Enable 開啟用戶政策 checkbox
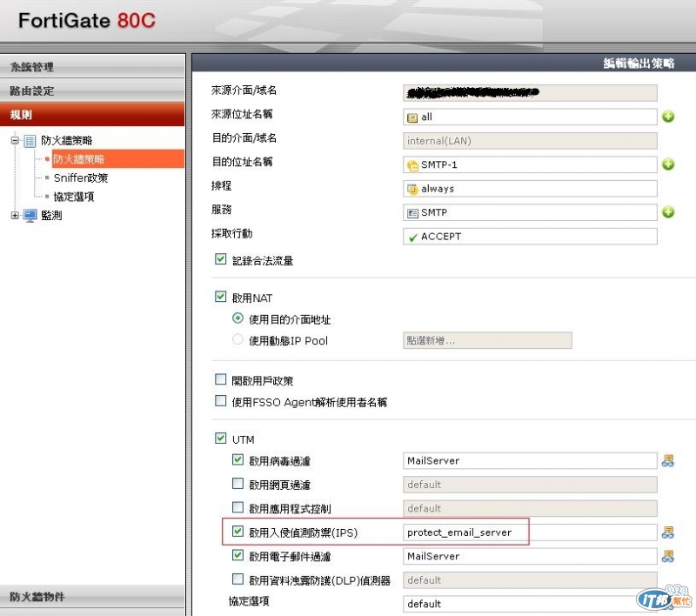The width and height of the screenshot is (696, 616). [x=221, y=379]
